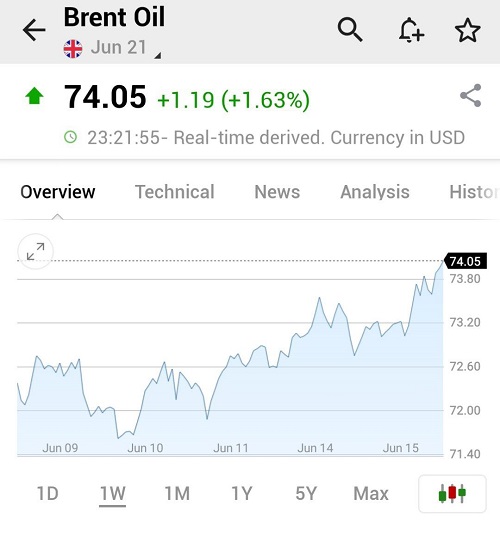Tap the share icon beside the price
This screenshot has width=500, height=542.
pyautogui.click(x=471, y=95)
